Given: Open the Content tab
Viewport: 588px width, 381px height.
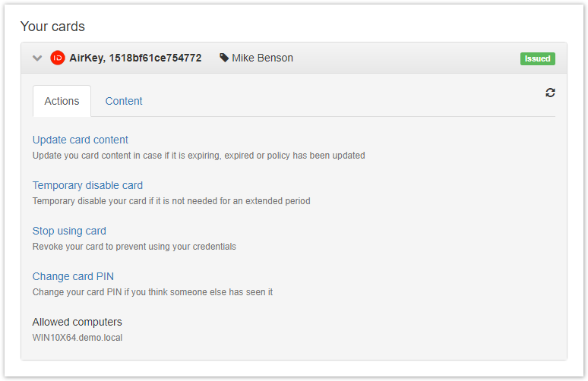Looking at the screenshot, I should pyautogui.click(x=124, y=101).
